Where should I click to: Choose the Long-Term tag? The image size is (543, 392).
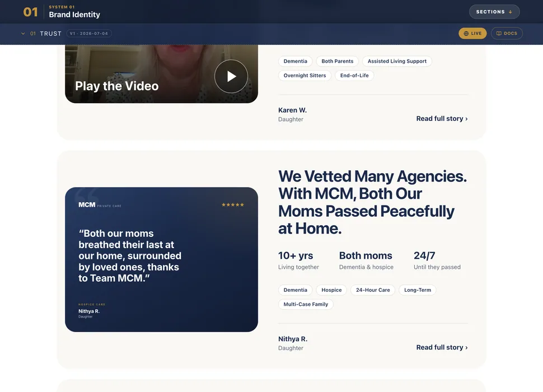tap(418, 290)
